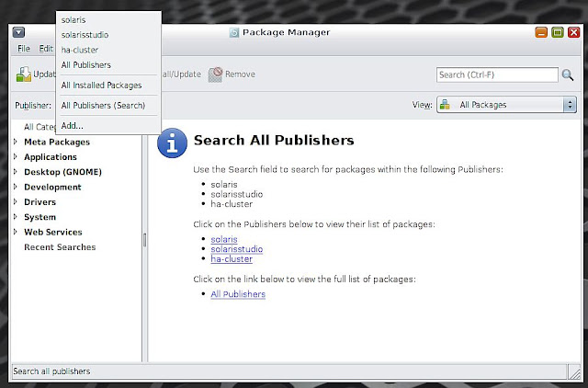
Task: Choose All Installed Packages entry
Action: click(108, 86)
